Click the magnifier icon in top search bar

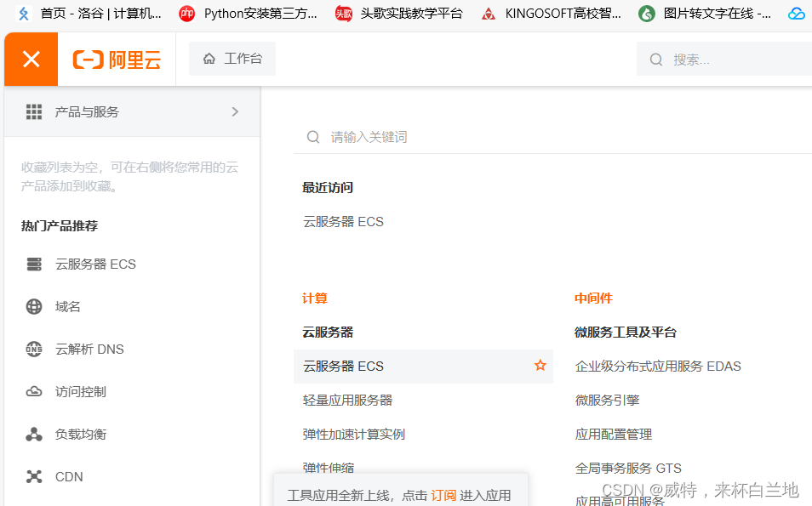tap(656, 60)
